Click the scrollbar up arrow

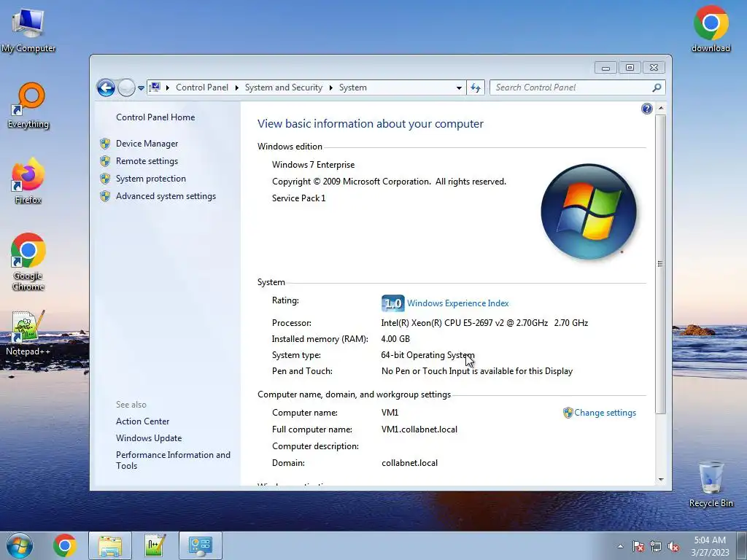tap(660, 109)
